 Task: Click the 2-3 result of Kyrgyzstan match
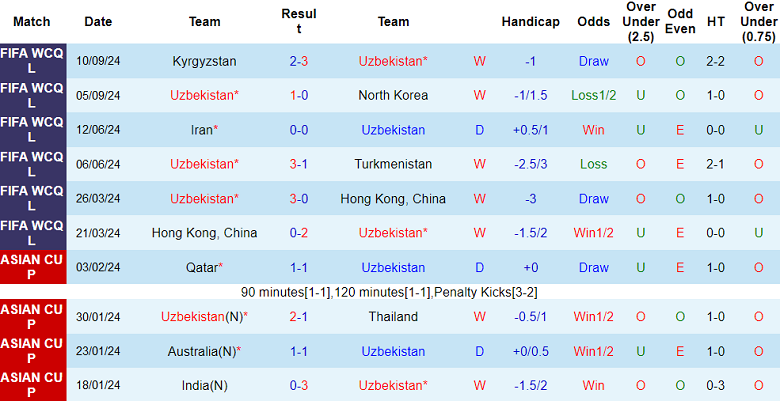(x=299, y=61)
